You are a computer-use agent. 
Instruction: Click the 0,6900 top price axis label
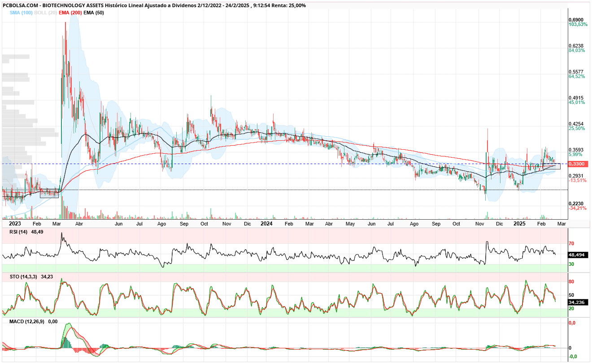577,20
